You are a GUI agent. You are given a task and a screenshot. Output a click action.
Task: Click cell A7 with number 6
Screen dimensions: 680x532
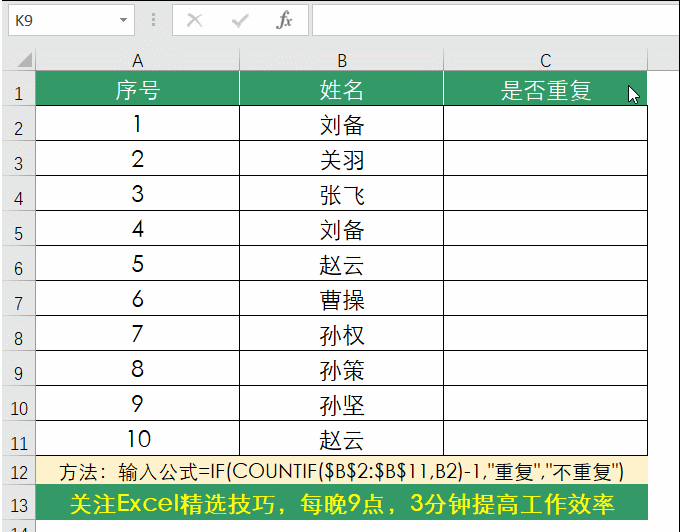tap(137, 299)
